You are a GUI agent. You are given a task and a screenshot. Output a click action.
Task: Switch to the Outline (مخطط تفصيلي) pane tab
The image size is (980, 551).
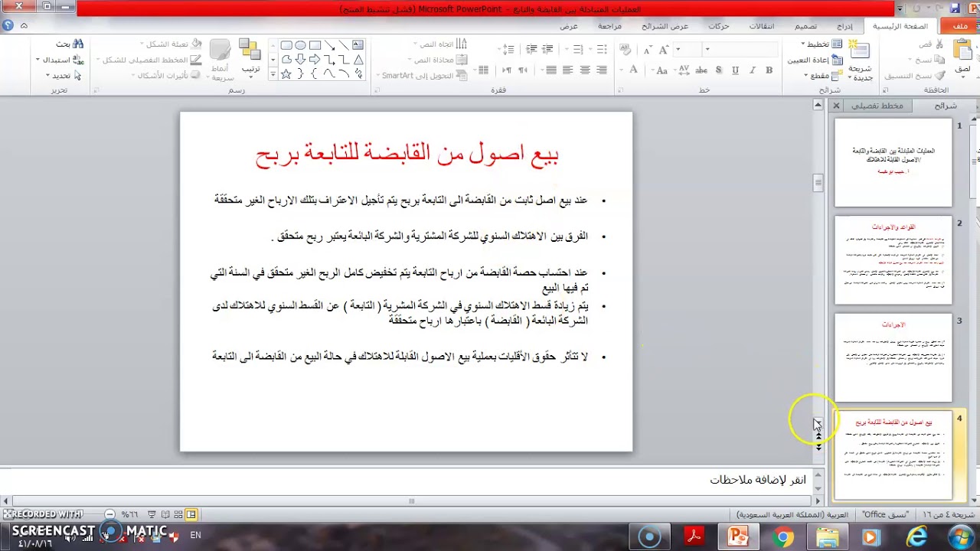pyautogui.click(x=877, y=106)
